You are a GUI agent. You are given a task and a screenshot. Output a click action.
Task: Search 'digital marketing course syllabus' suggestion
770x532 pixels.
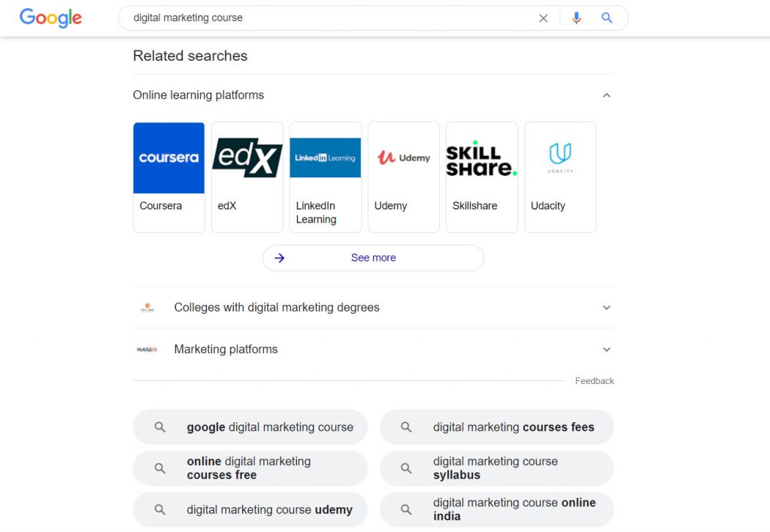click(496, 468)
